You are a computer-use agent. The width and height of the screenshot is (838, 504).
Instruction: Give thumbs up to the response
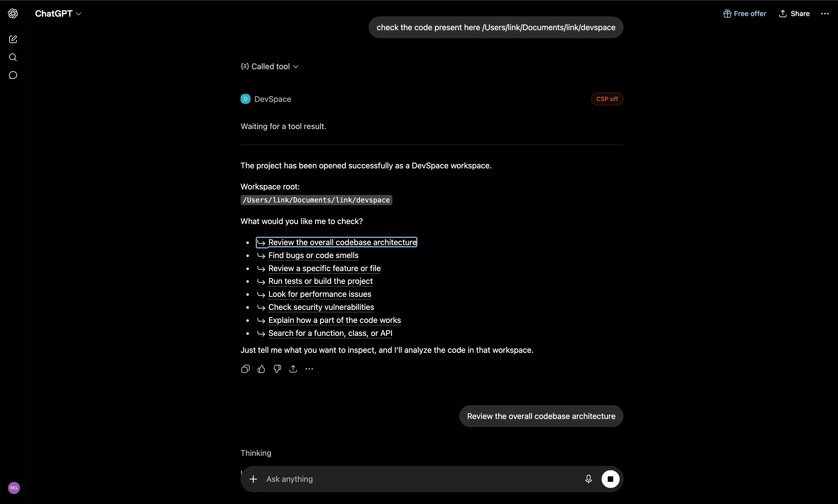tap(261, 369)
